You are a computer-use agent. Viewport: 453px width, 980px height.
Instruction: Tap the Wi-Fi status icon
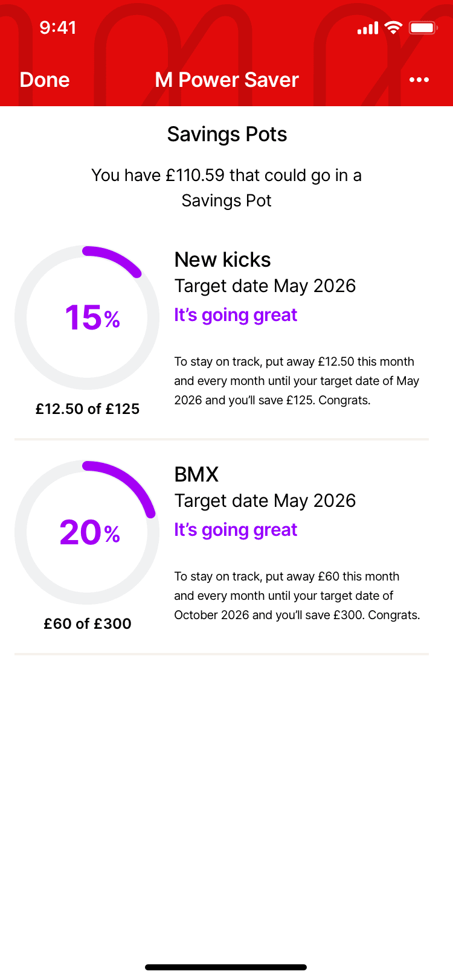(x=393, y=28)
